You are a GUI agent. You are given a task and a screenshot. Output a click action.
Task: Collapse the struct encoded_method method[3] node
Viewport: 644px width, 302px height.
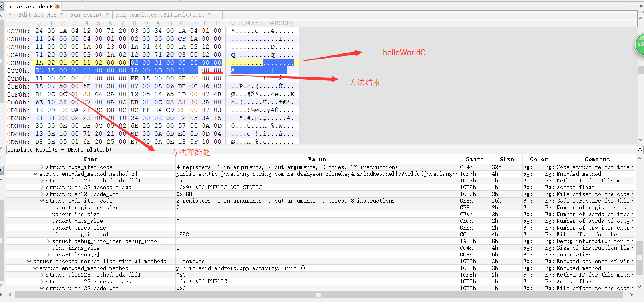click(36, 174)
